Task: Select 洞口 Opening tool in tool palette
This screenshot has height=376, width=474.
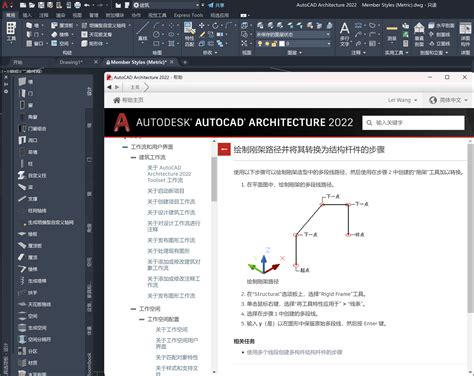Action: pos(28,140)
